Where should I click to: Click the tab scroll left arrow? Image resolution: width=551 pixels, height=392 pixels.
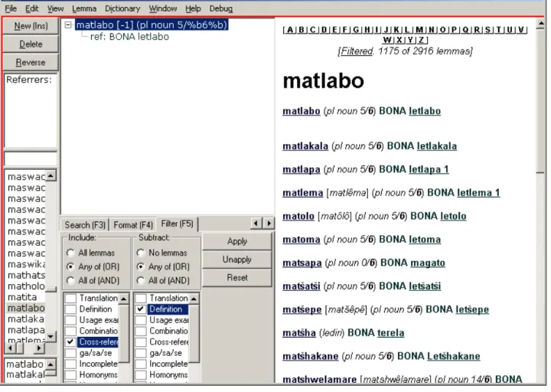coord(256,224)
